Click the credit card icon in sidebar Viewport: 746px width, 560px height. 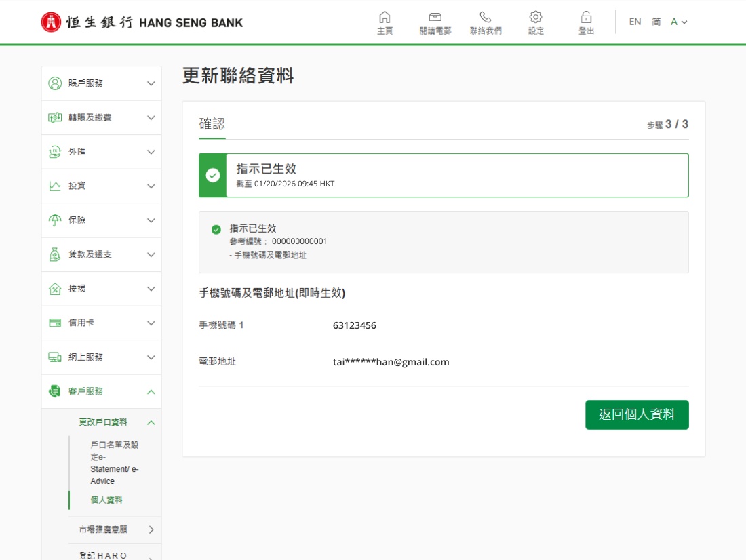55,323
